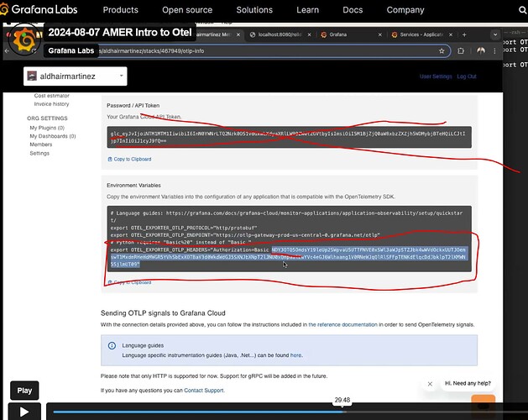
Task: Open the language guides 'here' link
Action: (295, 355)
